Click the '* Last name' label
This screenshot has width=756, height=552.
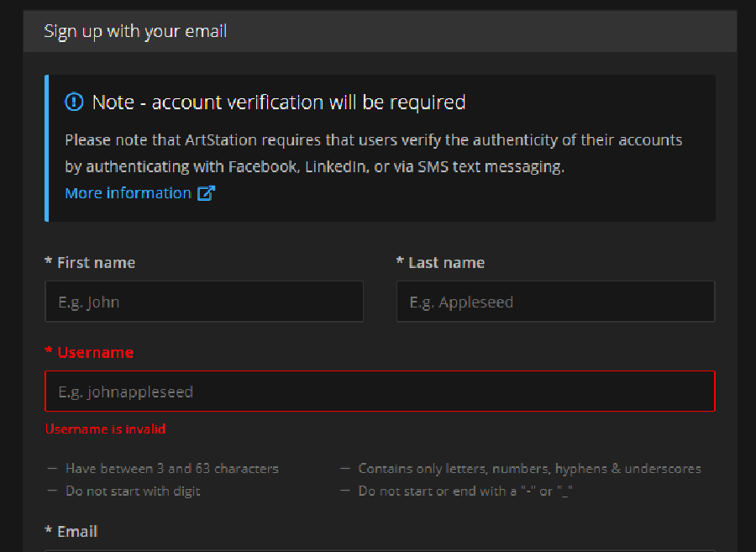440,263
